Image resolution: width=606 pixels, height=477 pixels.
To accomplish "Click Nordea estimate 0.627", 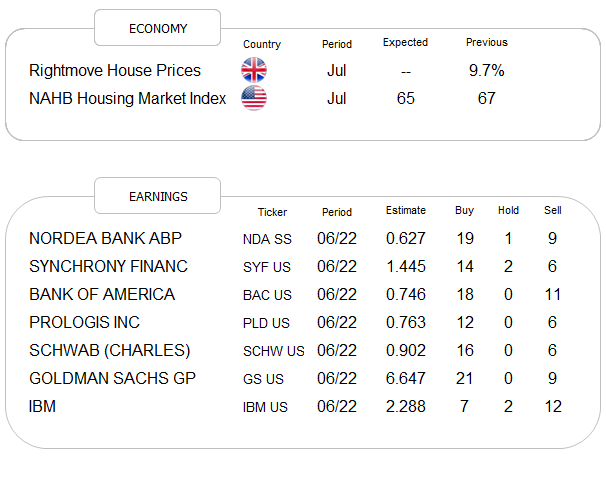I will pos(406,238).
